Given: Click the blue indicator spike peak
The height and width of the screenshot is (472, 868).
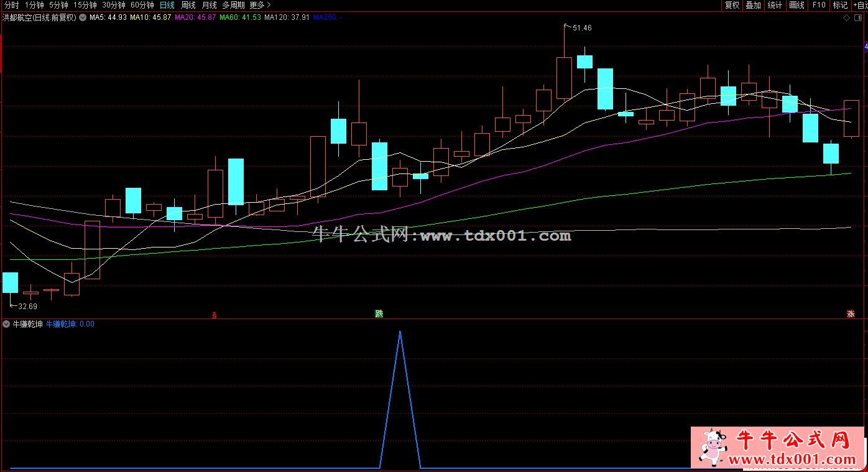Looking at the screenshot, I should (400, 333).
